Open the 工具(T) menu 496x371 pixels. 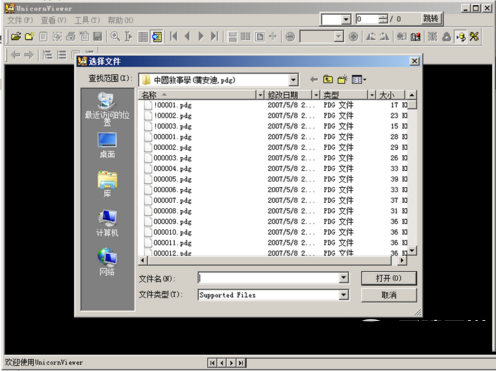87,20
